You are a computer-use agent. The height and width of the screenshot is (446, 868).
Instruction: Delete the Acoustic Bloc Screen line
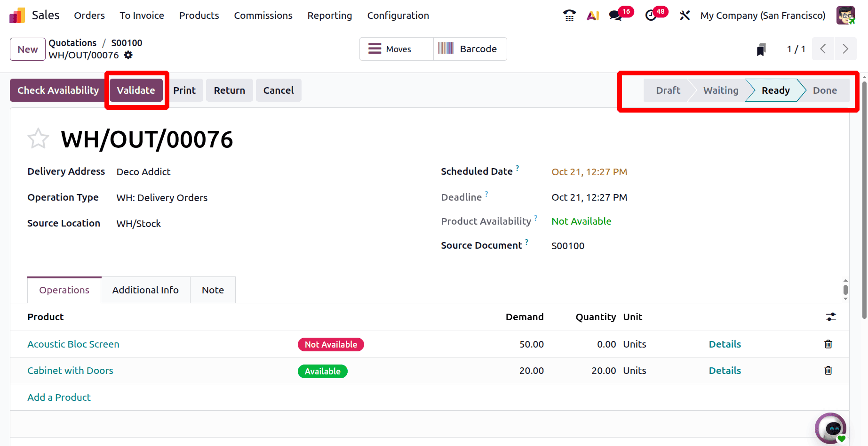click(x=828, y=344)
